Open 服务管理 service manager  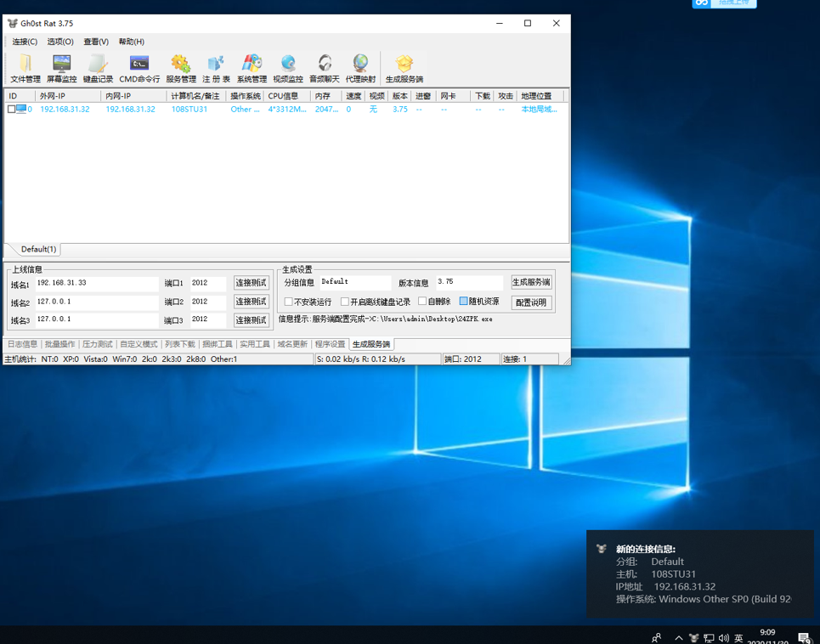coord(180,68)
